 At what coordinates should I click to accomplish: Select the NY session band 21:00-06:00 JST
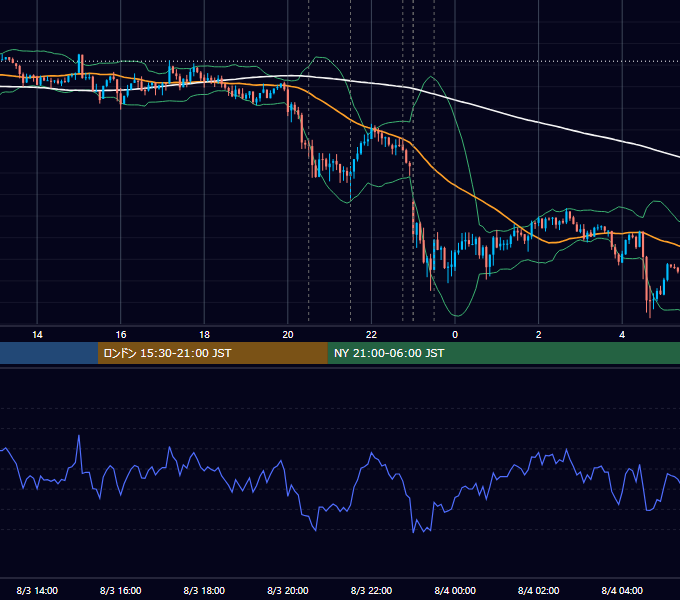point(503,353)
